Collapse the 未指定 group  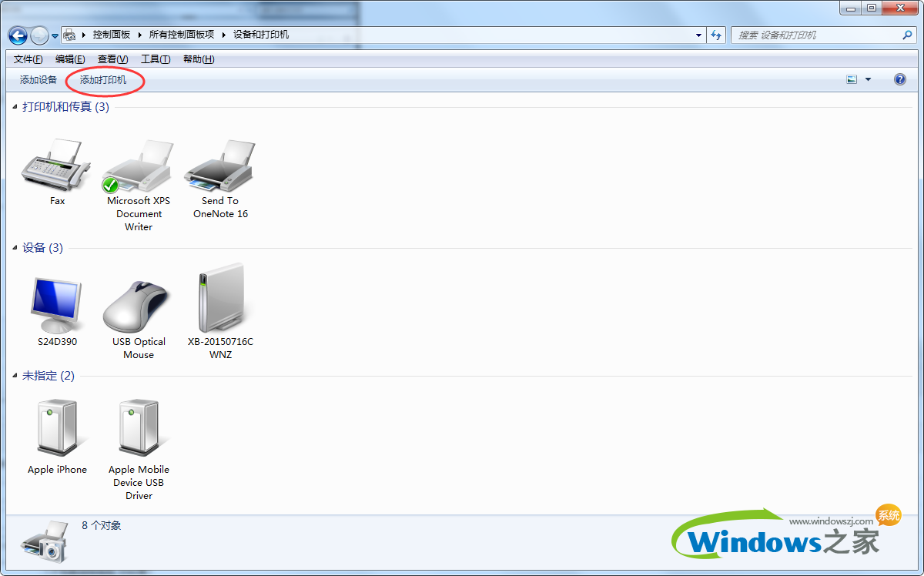click(x=15, y=376)
